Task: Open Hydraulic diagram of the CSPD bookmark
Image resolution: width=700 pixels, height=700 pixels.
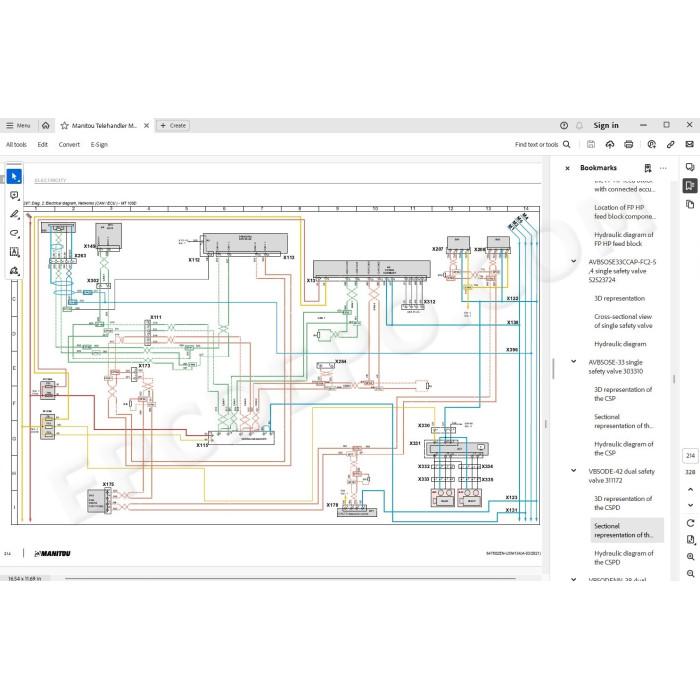Action: (x=624, y=558)
